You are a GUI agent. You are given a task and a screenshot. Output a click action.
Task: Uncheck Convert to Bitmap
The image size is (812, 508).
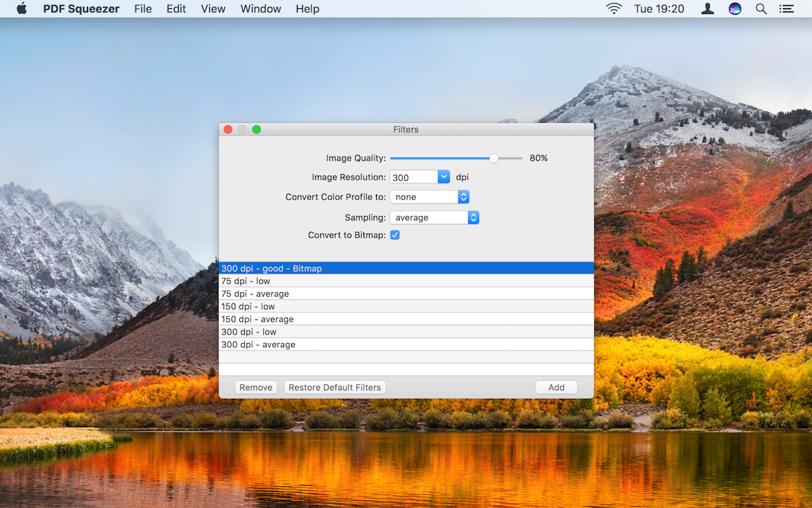(395, 235)
